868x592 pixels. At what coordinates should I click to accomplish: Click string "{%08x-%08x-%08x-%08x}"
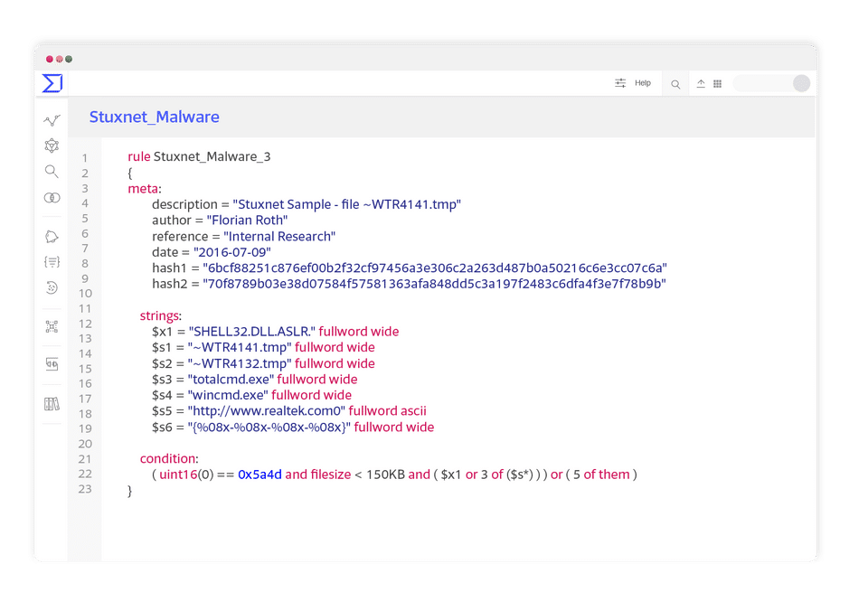tap(269, 428)
